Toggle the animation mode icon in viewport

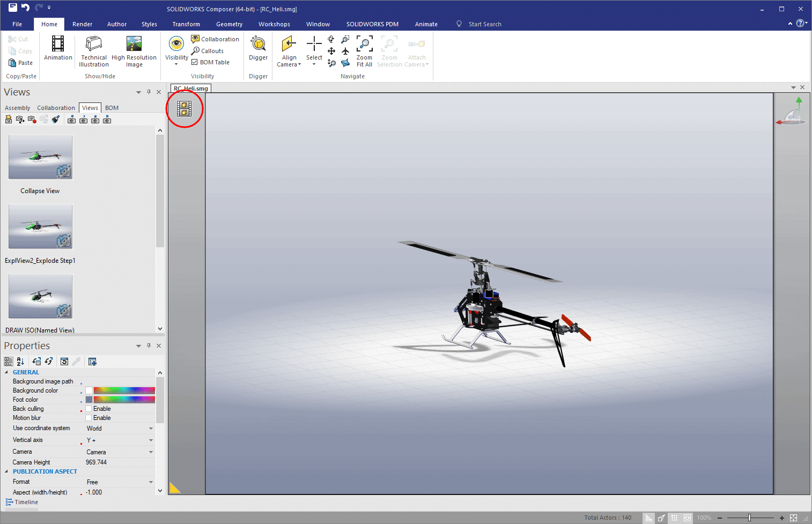coord(184,109)
